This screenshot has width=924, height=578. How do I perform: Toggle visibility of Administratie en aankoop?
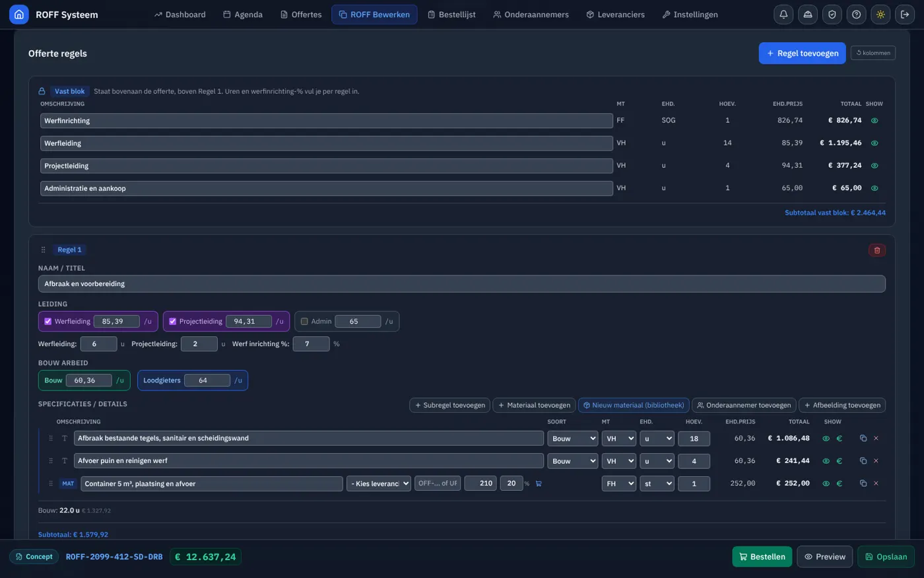pyautogui.click(x=874, y=188)
